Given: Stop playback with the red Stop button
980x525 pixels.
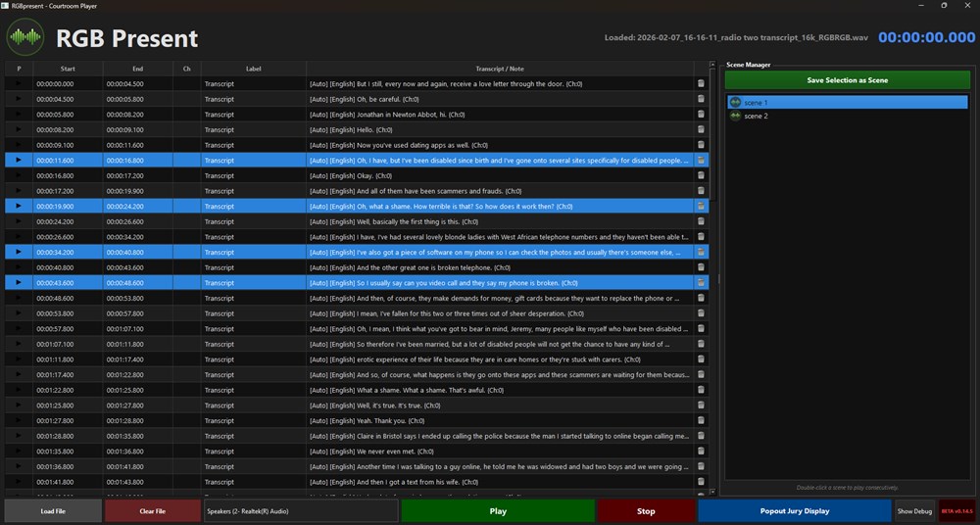Looking at the screenshot, I should coord(646,510).
